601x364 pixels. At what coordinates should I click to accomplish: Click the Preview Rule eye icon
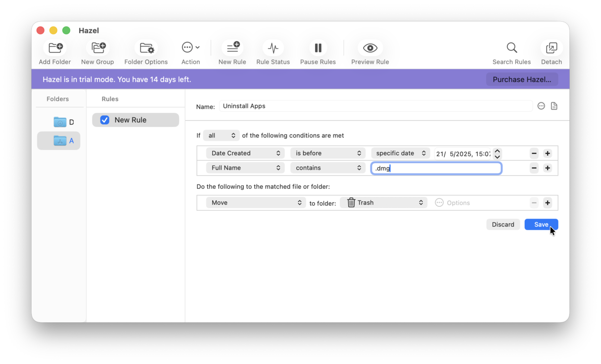pyautogui.click(x=370, y=48)
